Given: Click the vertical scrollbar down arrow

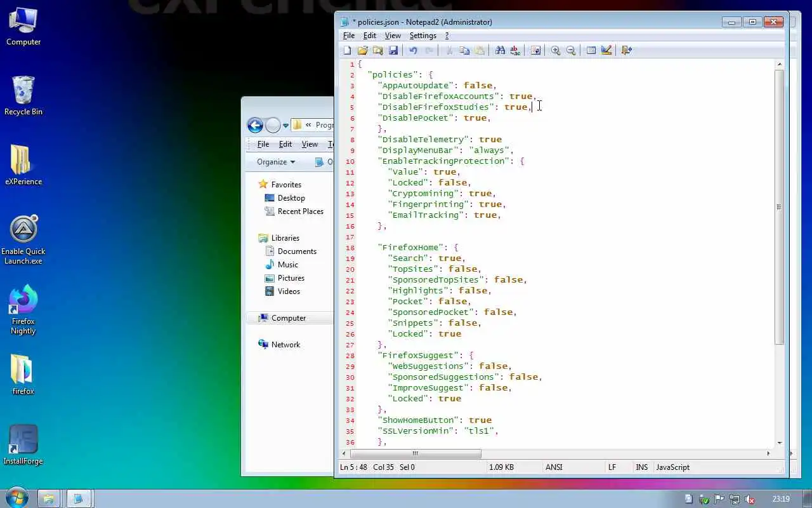Looking at the screenshot, I should (779, 443).
